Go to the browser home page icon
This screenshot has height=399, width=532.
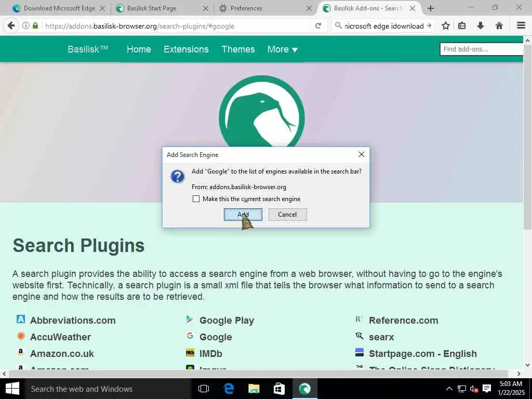click(499, 26)
